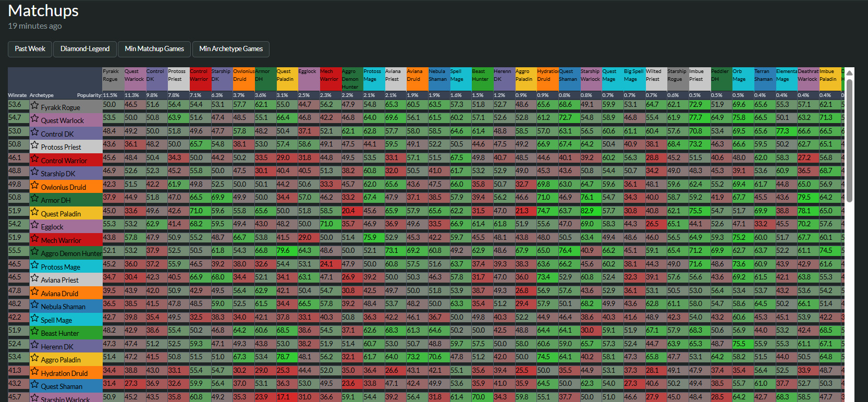Click the star next to Nebula Shaman
The height and width of the screenshot is (402, 868).
(35, 305)
